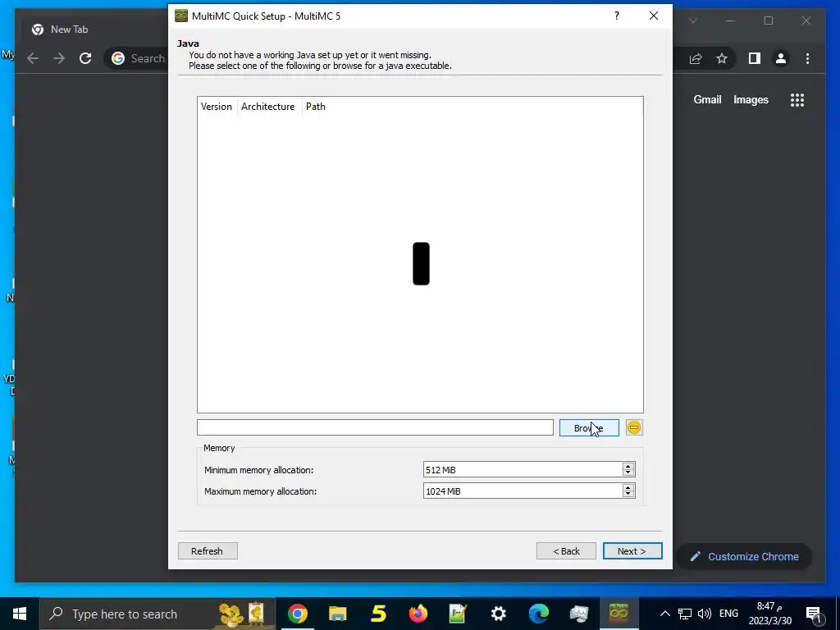Click Customize Chrome button
This screenshot has width=840, height=630.
745,557
